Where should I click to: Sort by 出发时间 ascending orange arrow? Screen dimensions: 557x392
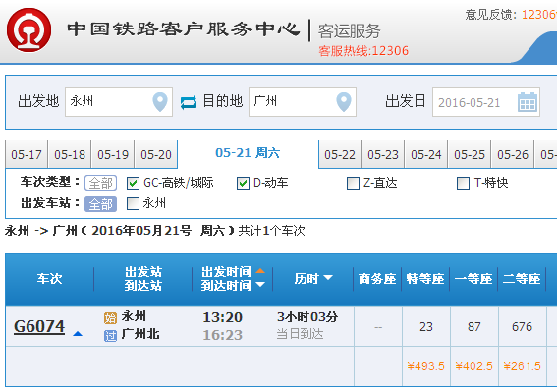260,271
